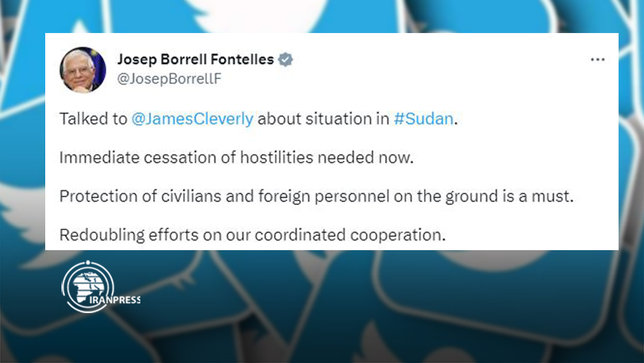Open the #Sudan hashtag link

pos(423,119)
